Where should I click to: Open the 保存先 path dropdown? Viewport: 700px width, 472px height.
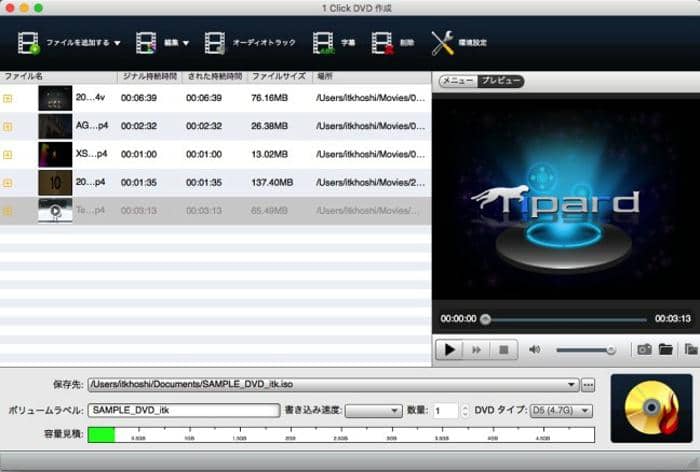(x=571, y=384)
